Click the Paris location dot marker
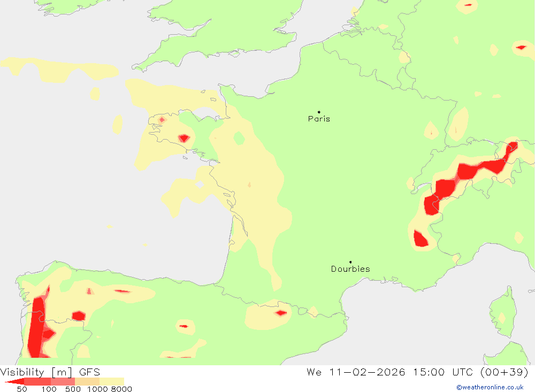 point(319,112)
